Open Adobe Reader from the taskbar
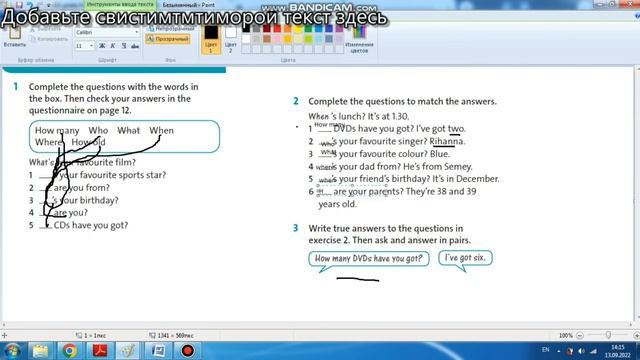The width and height of the screenshot is (640, 360). [x=100, y=351]
